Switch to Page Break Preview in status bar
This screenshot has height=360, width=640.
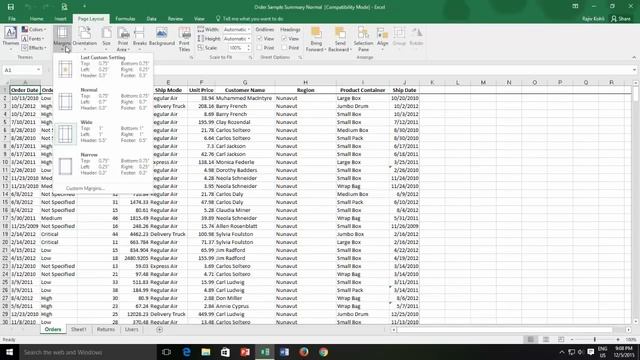[561, 340]
